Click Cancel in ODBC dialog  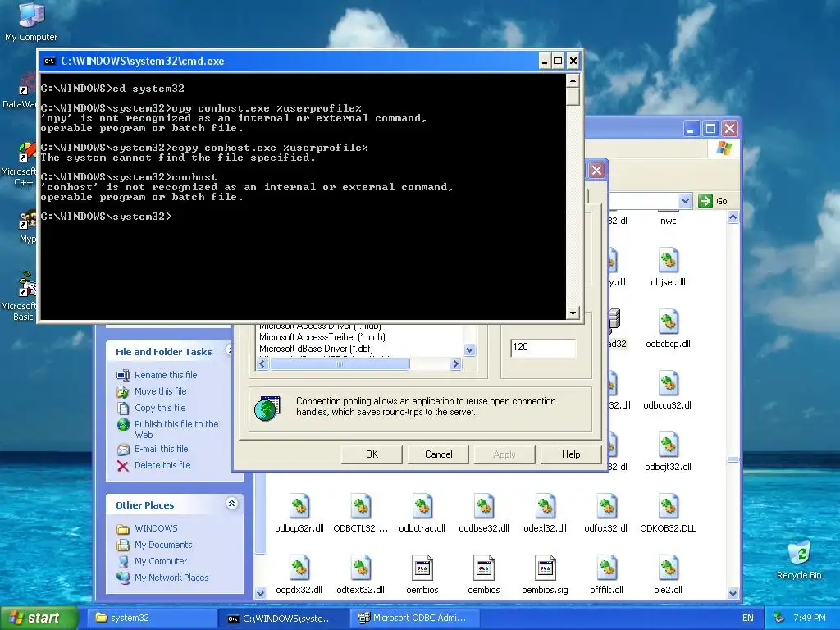[x=438, y=454]
